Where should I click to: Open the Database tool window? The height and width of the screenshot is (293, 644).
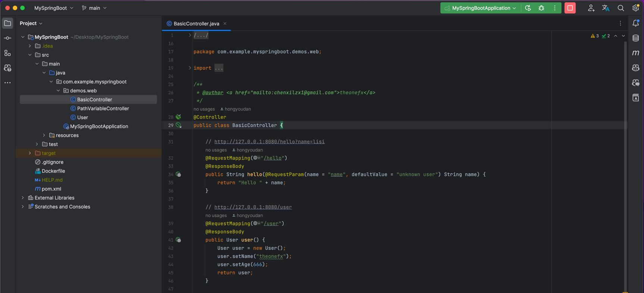636,38
